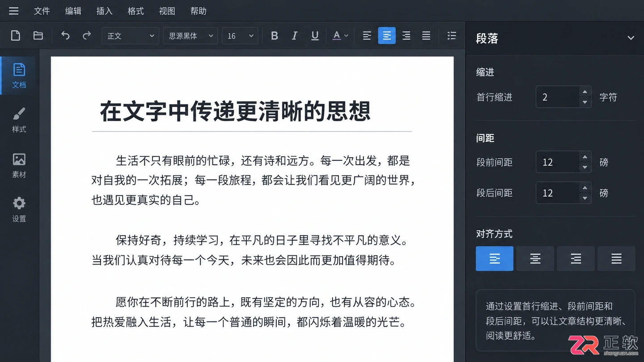Open the 样式 brush sidebar tab
The image size is (644, 362).
19,120
